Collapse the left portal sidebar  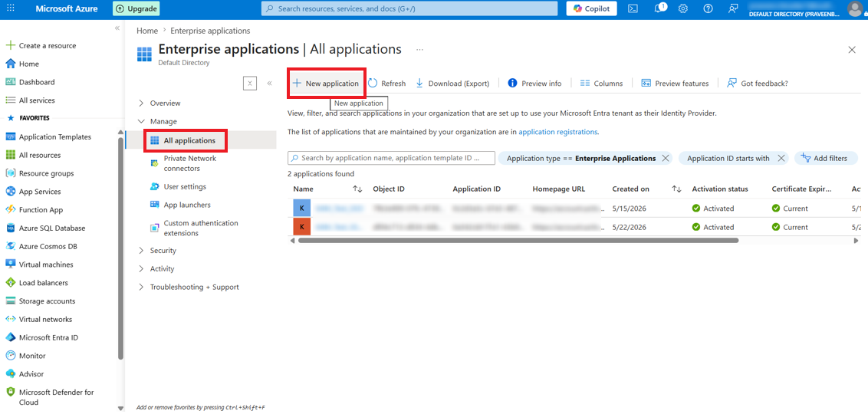coord(117,28)
